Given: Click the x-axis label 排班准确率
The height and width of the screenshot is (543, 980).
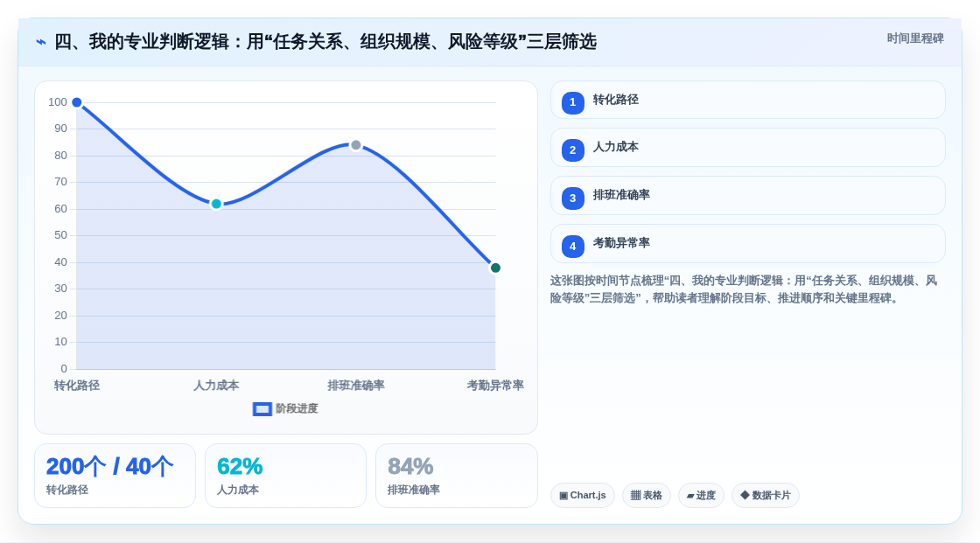Looking at the screenshot, I should pyautogui.click(x=355, y=386).
